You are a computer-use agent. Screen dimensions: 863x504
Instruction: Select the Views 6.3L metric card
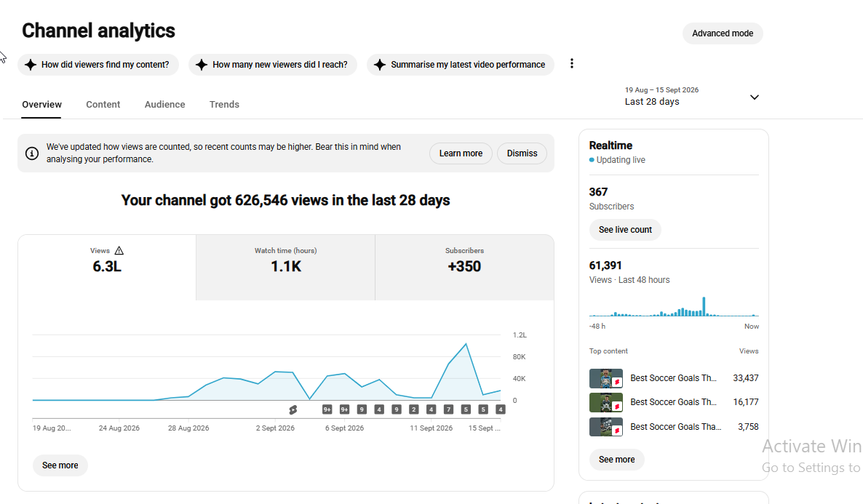click(107, 268)
